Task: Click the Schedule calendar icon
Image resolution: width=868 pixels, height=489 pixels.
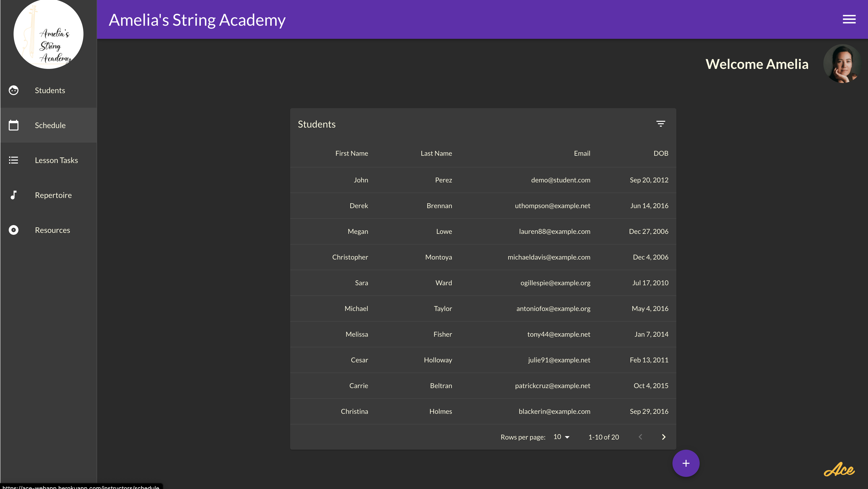Action: (x=14, y=125)
